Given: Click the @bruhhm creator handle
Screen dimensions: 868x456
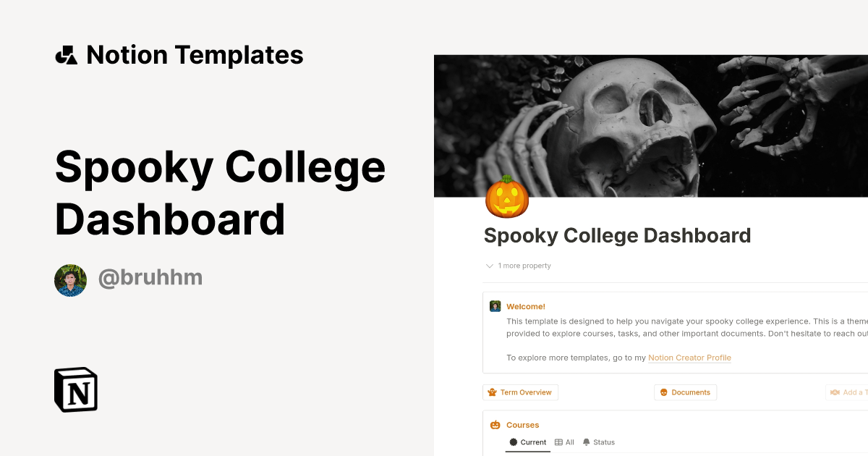Looking at the screenshot, I should [150, 277].
